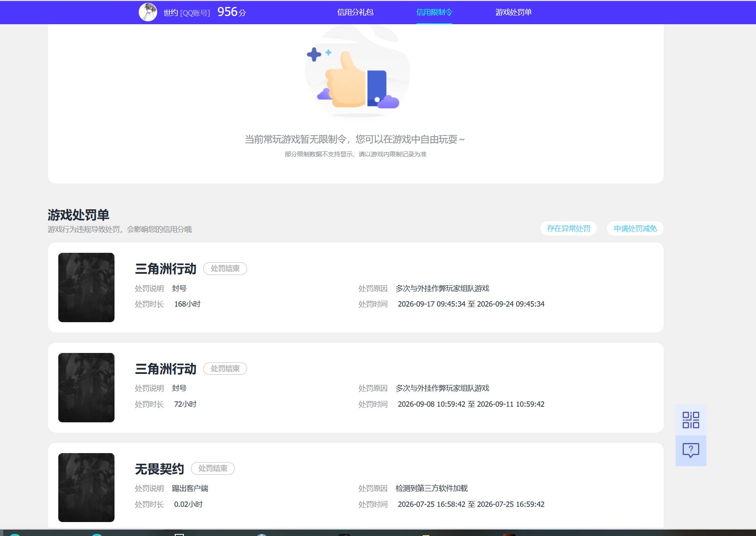Open the help question bubble icon
The height and width of the screenshot is (536, 756).
(x=691, y=451)
